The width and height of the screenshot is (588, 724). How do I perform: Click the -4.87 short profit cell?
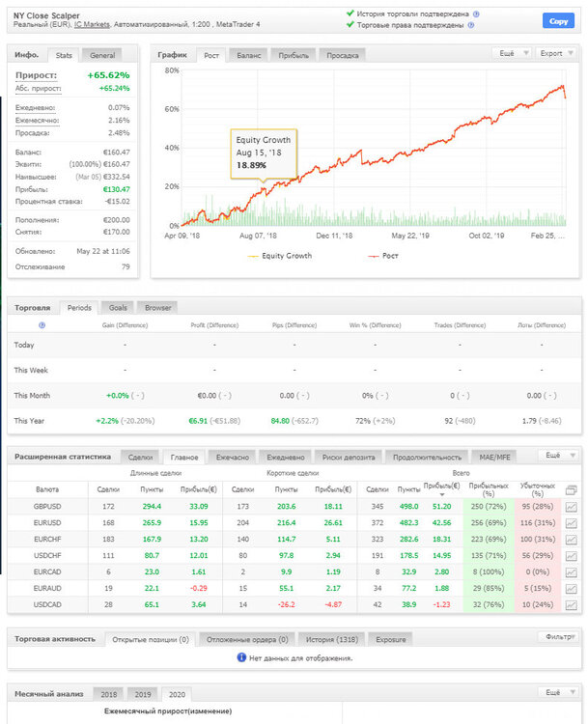(x=332, y=604)
